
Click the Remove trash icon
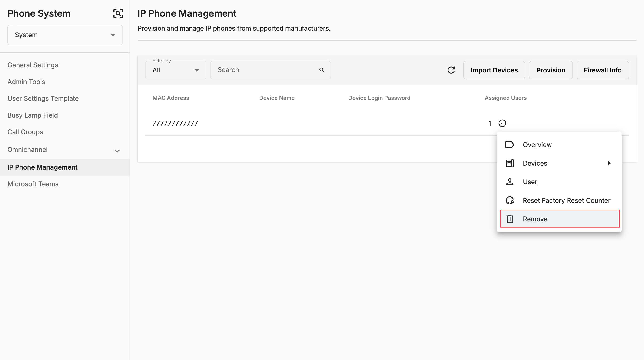[x=509, y=219]
